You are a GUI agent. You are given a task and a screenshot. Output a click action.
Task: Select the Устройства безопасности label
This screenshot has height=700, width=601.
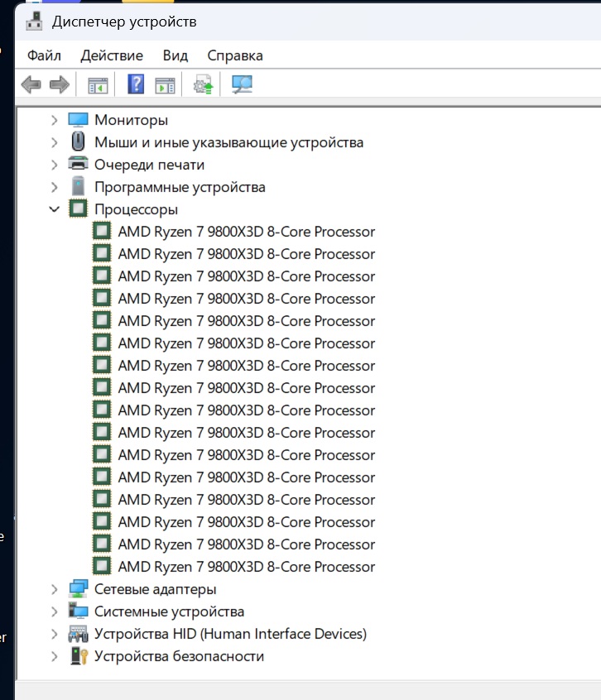point(179,656)
